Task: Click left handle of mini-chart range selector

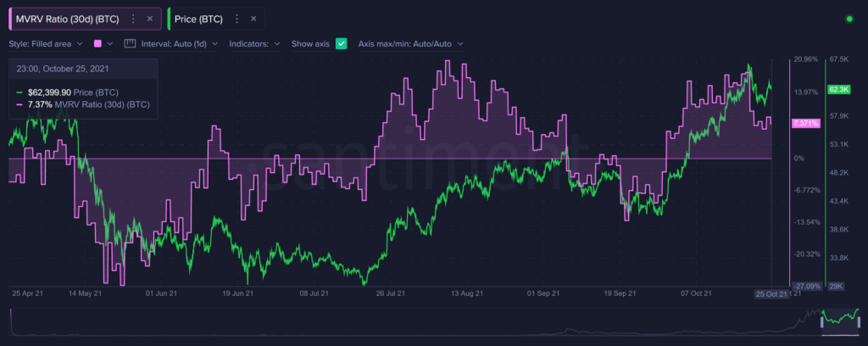Action: click(821, 321)
